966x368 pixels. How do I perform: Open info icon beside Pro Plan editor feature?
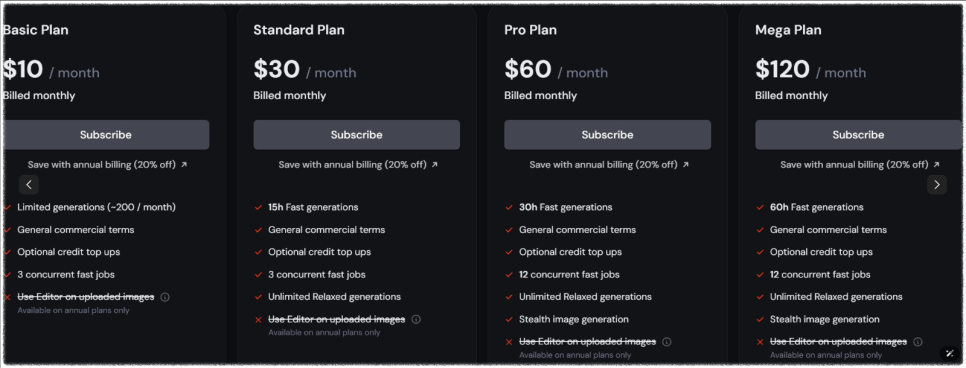(x=667, y=341)
